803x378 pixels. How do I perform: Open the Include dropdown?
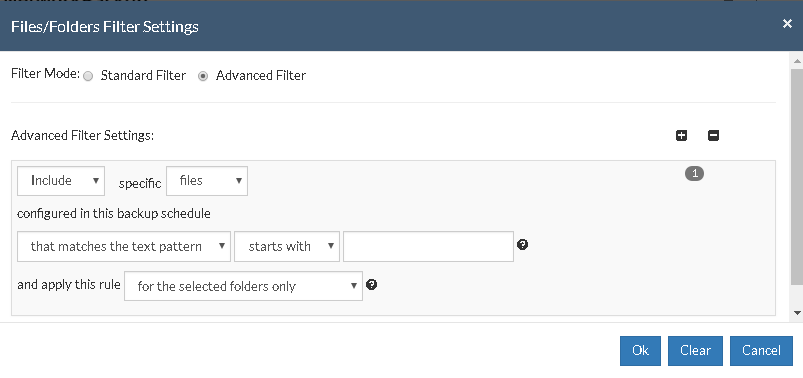tap(61, 181)
